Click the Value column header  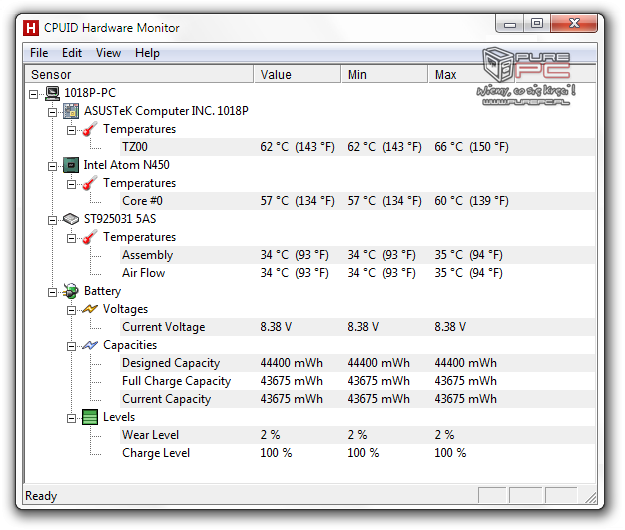coord(297,75)
